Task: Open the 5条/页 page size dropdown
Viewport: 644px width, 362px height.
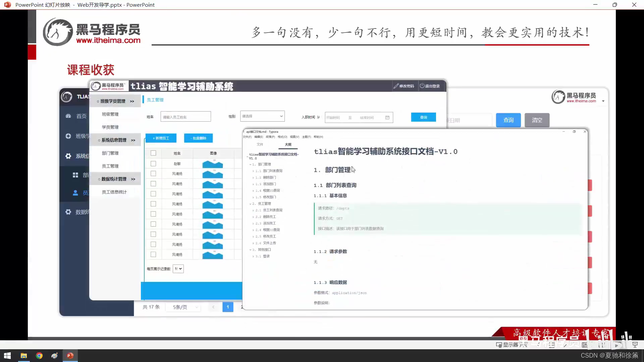Action: (183, 307)
